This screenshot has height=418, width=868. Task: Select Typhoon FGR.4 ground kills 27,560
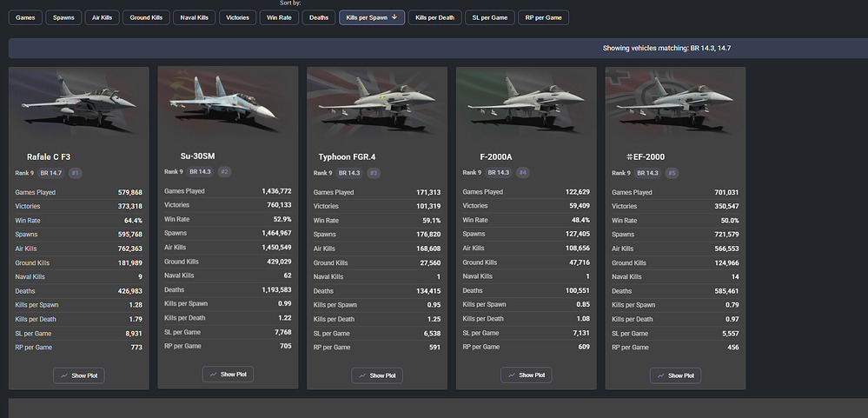click(431, 263)
